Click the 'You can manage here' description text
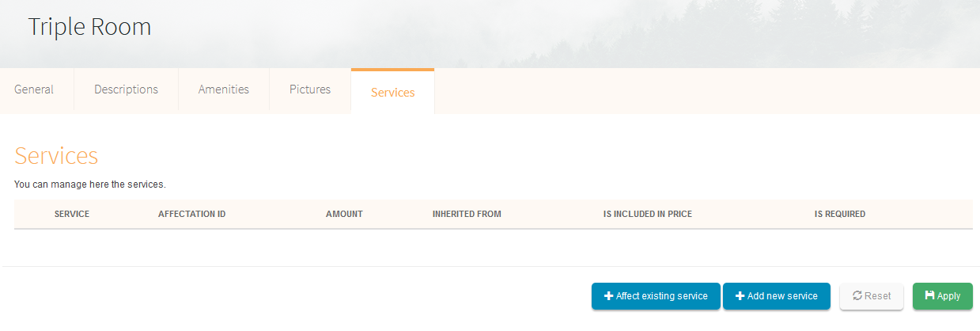980x331 pixels. point(89,185)
